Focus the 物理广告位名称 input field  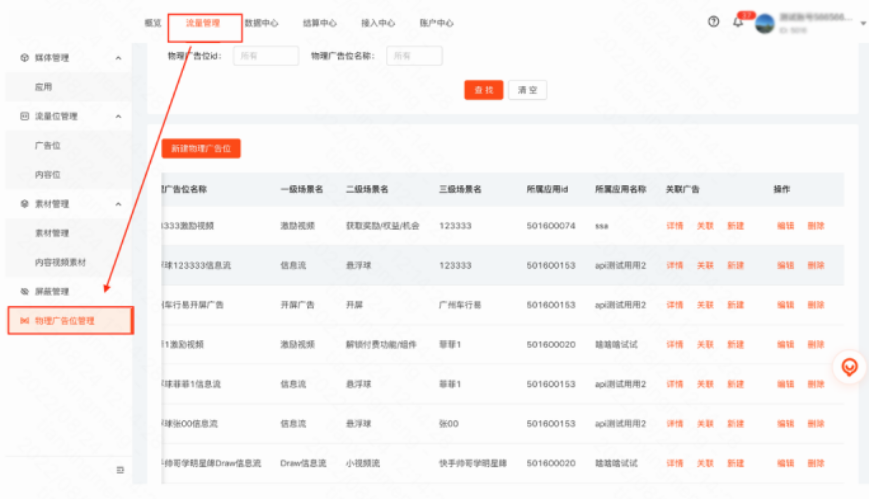[414, 55]
